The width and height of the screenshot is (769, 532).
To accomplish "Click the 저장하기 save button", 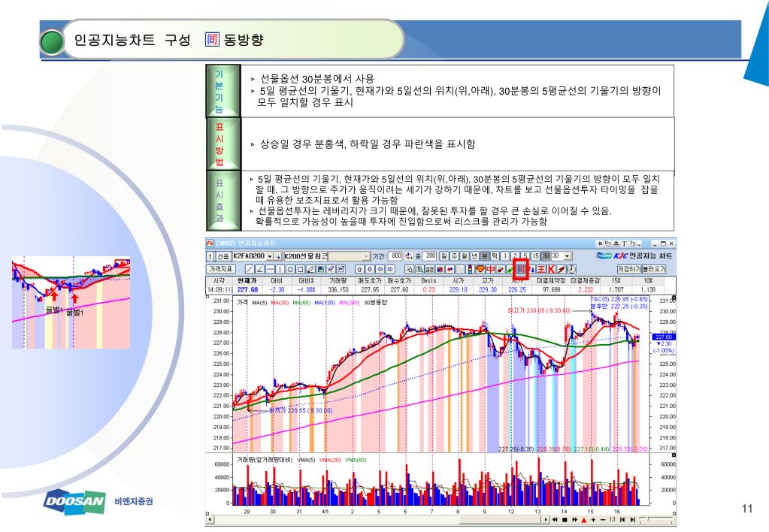I will tap(628, 269).
